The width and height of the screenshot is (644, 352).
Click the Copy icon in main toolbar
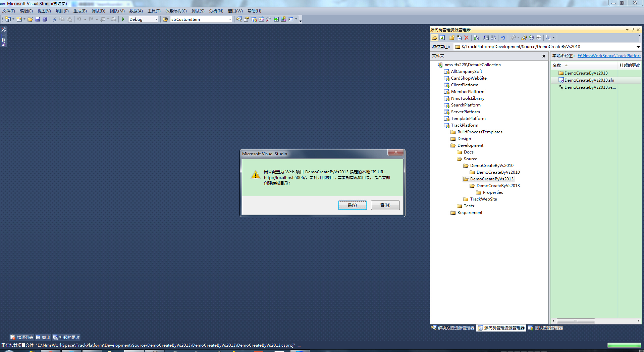62,19
